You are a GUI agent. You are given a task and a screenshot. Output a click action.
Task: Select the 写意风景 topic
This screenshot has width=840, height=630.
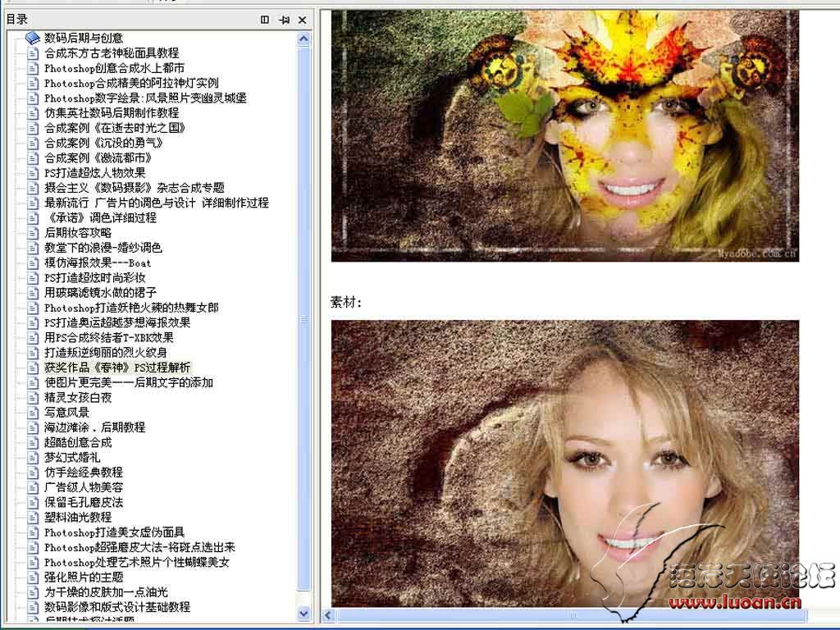67,413
